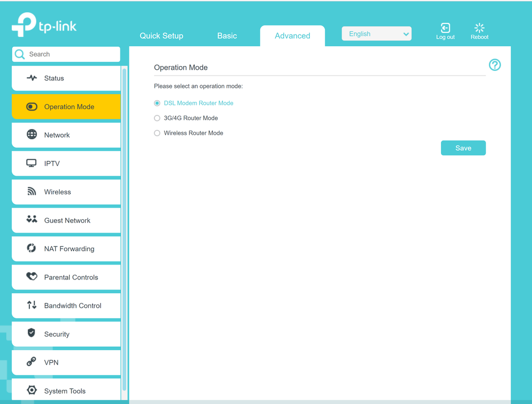Click the IPTV monitor icon
The height and width of the screenshot is (404, 532).
32,163
